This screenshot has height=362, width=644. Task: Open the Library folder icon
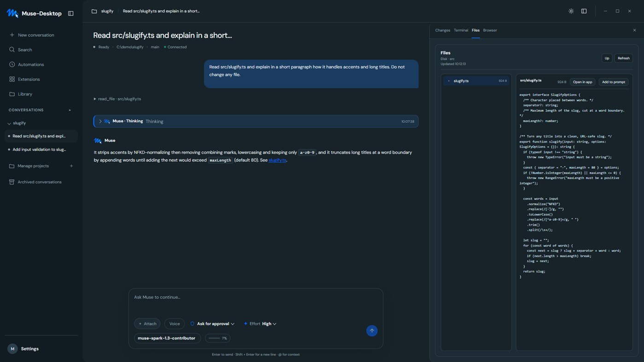point(12,94)
